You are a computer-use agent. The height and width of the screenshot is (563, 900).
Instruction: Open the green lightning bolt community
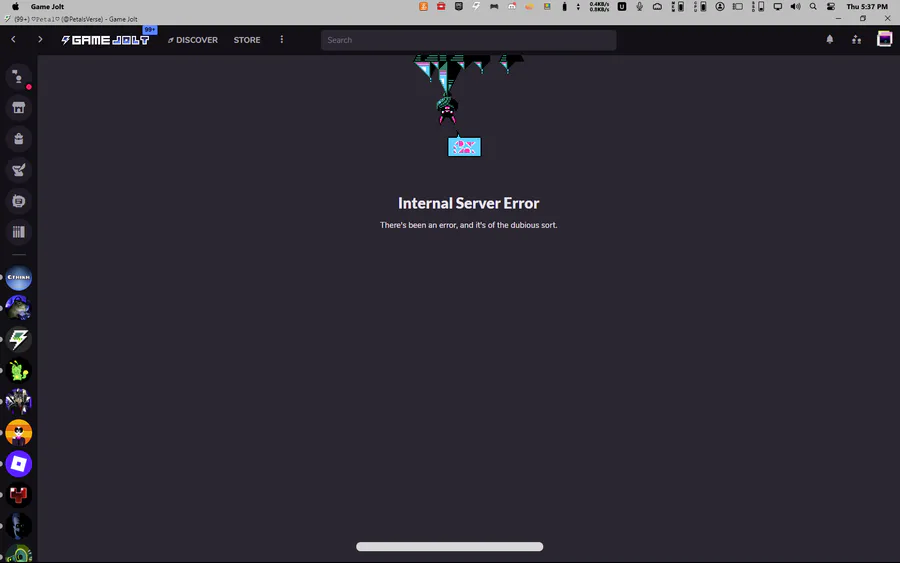(18, 340)
